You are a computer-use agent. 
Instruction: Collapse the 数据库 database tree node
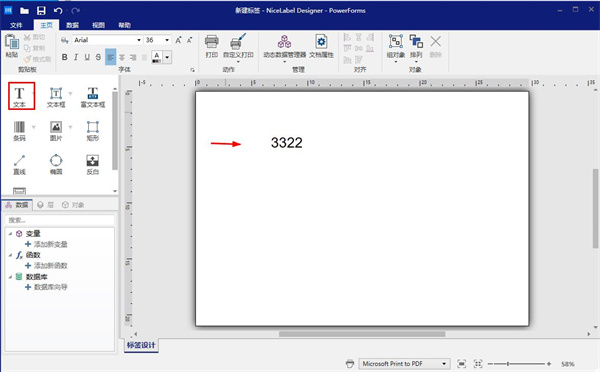click(x=10, y=277)
